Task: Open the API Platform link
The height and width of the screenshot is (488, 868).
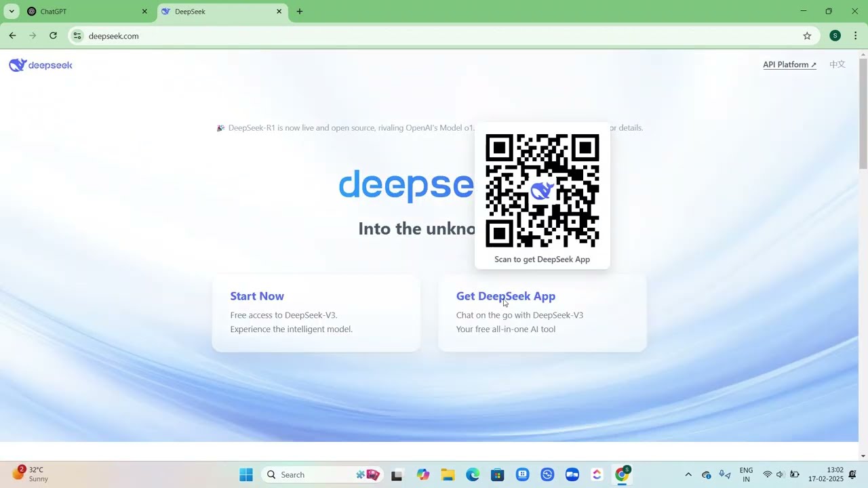Action: pyautogui.click(x=789, y=65)
